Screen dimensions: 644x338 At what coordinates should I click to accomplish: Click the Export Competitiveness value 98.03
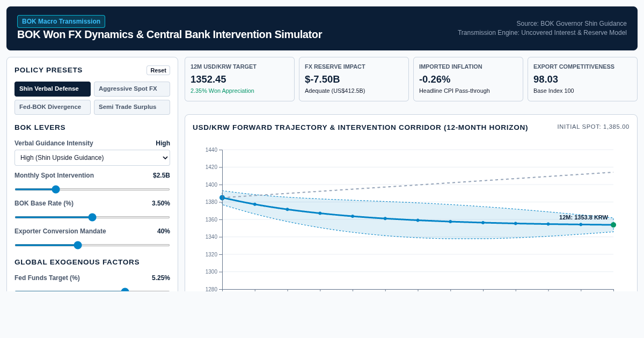pyautogui.click(x=546, y=79)
